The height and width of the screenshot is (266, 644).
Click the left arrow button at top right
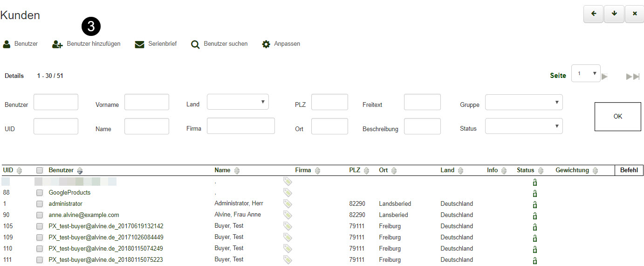(x=593, y=14)
